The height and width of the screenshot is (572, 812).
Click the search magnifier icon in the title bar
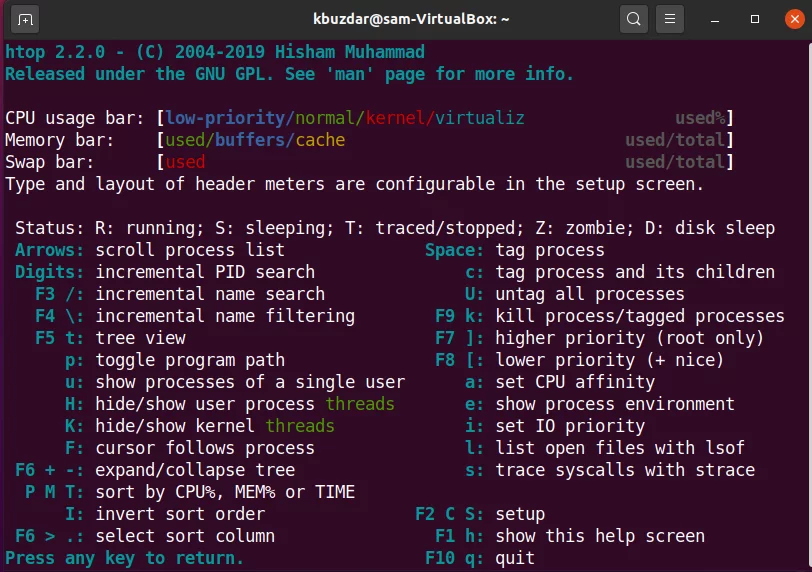pyautogui.click(x=633, y=19)
